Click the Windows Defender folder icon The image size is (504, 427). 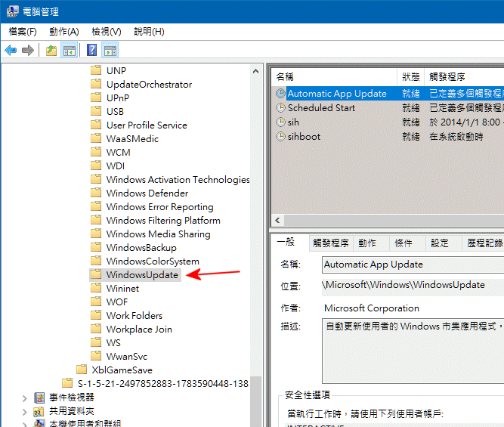pos(96,193)
